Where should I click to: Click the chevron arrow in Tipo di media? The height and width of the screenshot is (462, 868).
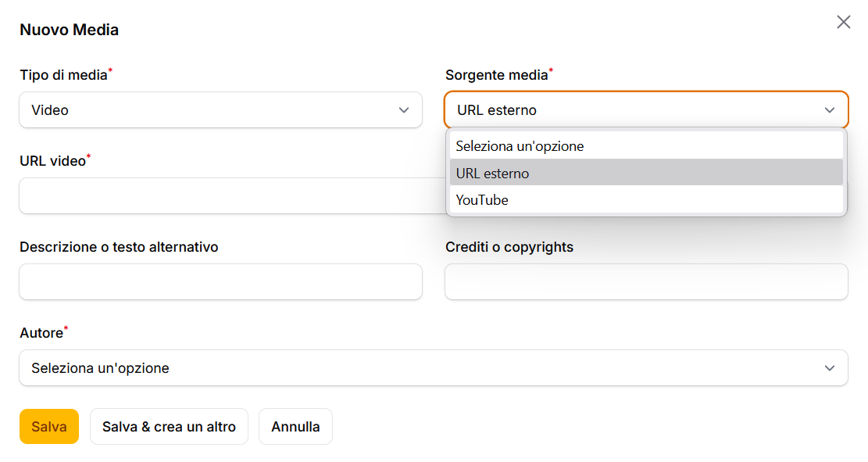click(x=404, y=110)
